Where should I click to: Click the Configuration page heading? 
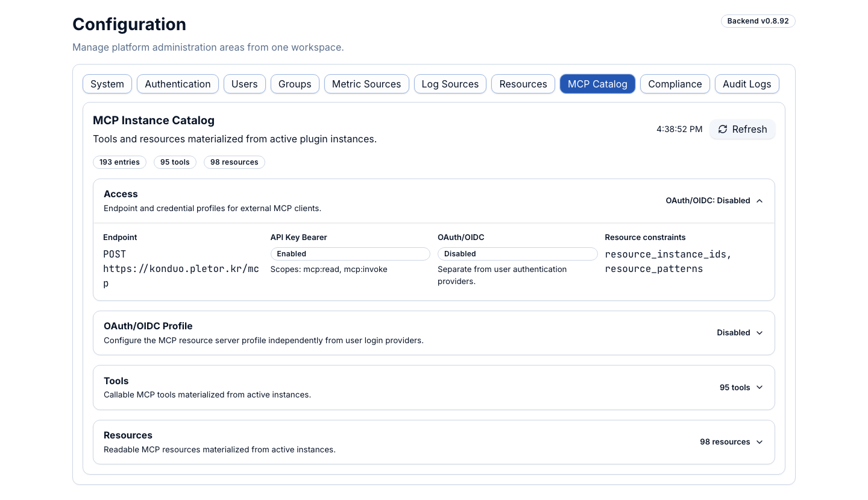(x=130, y=25)
